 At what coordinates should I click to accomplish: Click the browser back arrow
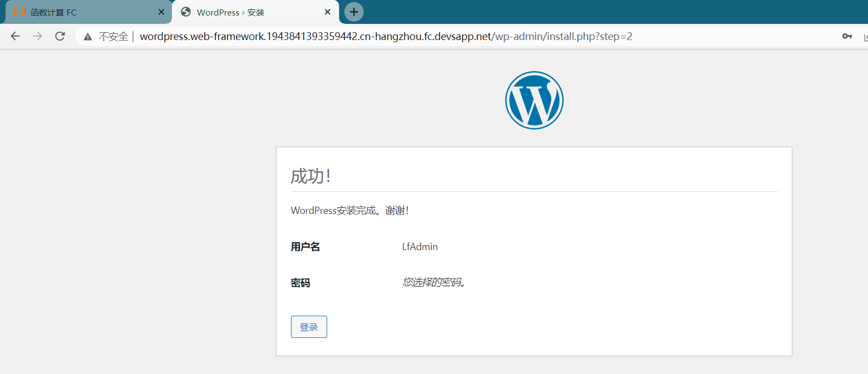[x=16, y=36]
